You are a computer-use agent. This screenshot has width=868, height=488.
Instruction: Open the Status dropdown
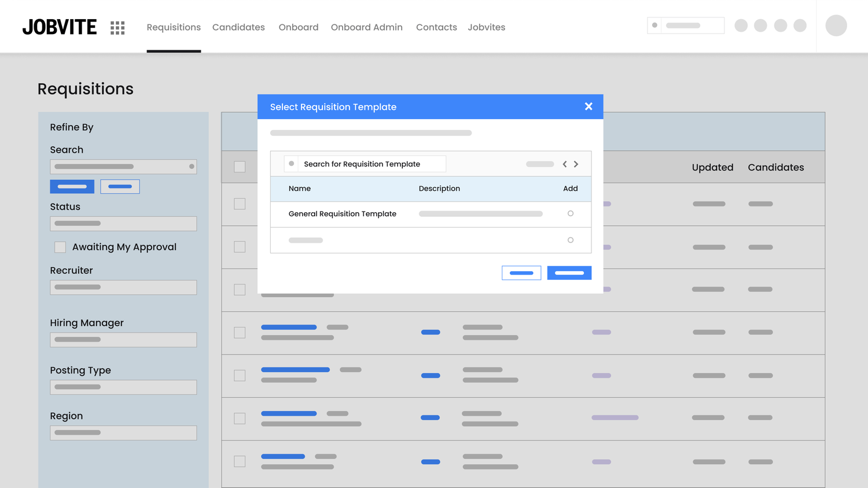pos(123,223)
